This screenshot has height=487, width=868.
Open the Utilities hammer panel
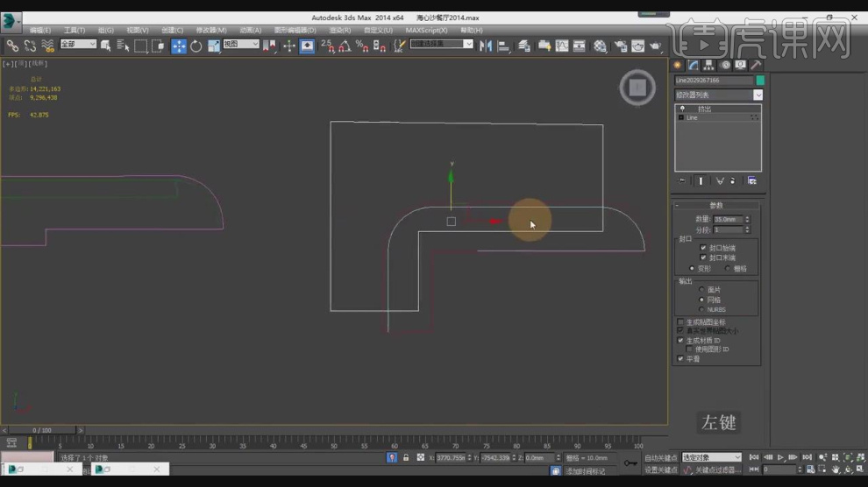pyautogui.click(x=756, y=65)
